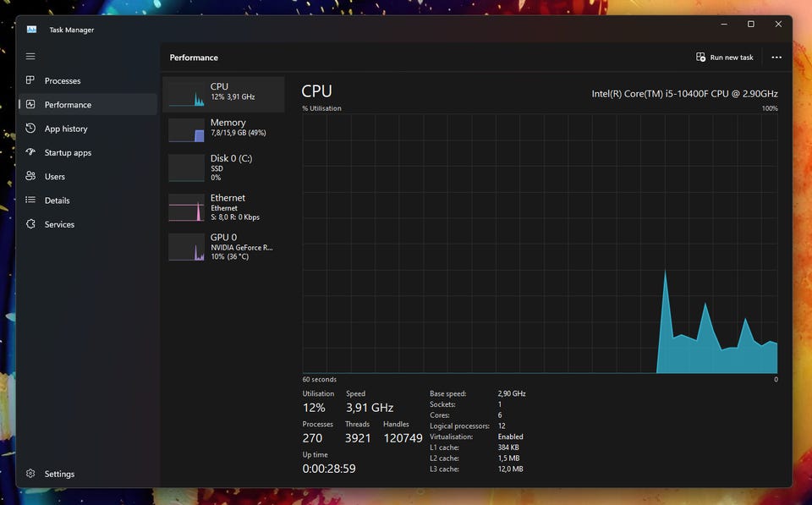The image size is (812, 505).
Task: Click the Performance sidebar icon
Action: (x=30, y=104)
